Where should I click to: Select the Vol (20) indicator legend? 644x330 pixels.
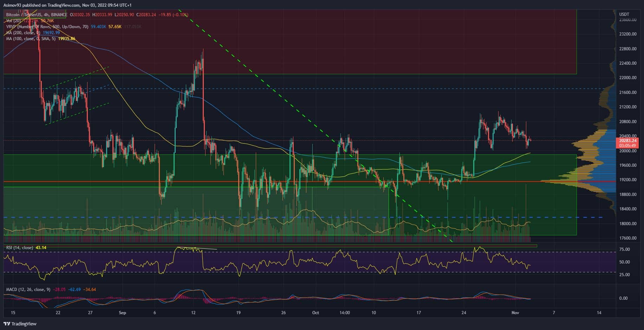(13, 21)
